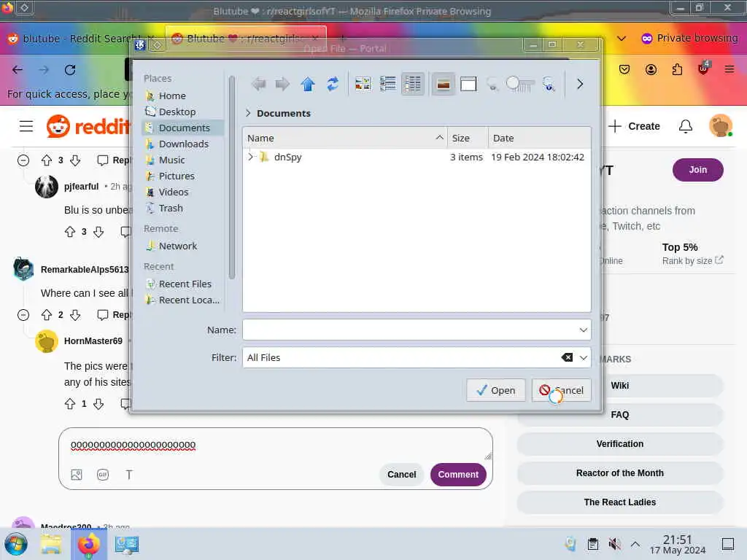The image size is (747, 560).
Task: Open Reddit notifications bell
Action: 685,126
